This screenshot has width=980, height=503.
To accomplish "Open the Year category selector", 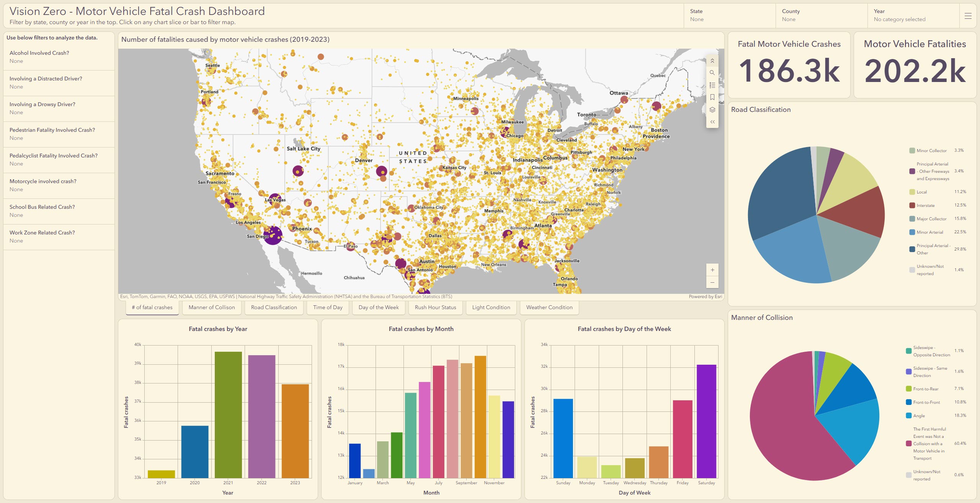I will pos(913,16).
